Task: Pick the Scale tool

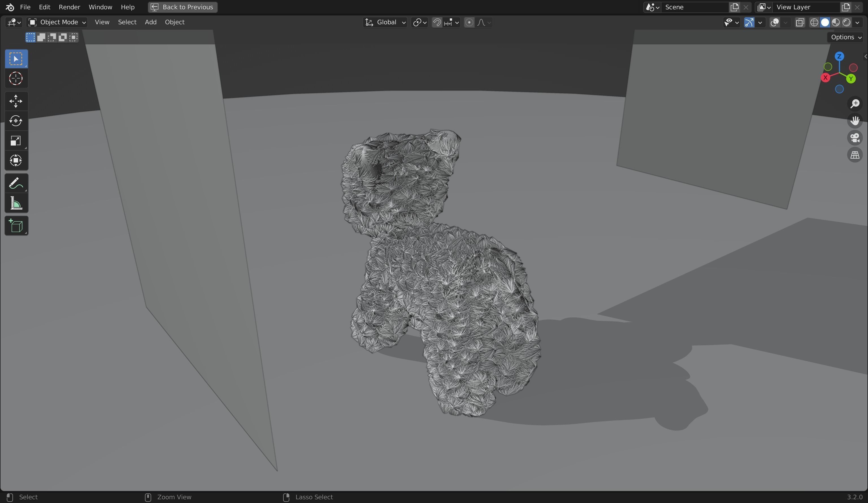Action: coord(16,141)
